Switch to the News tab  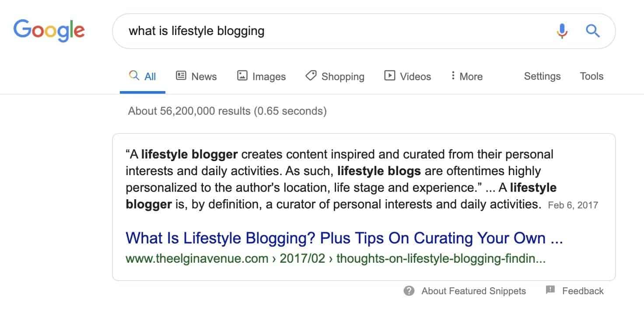(196, 77)
